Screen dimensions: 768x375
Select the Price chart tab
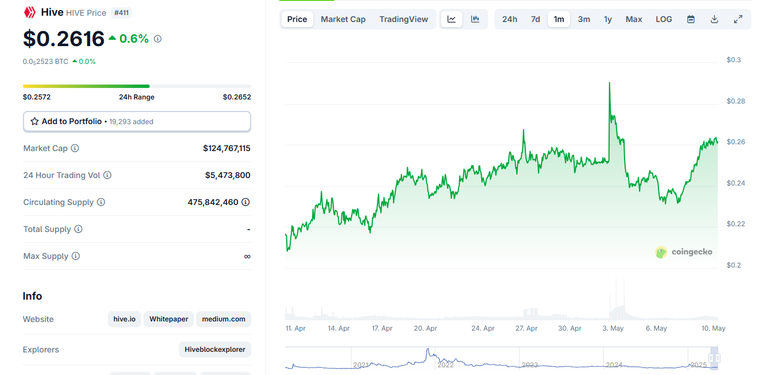tap(297, 19)
